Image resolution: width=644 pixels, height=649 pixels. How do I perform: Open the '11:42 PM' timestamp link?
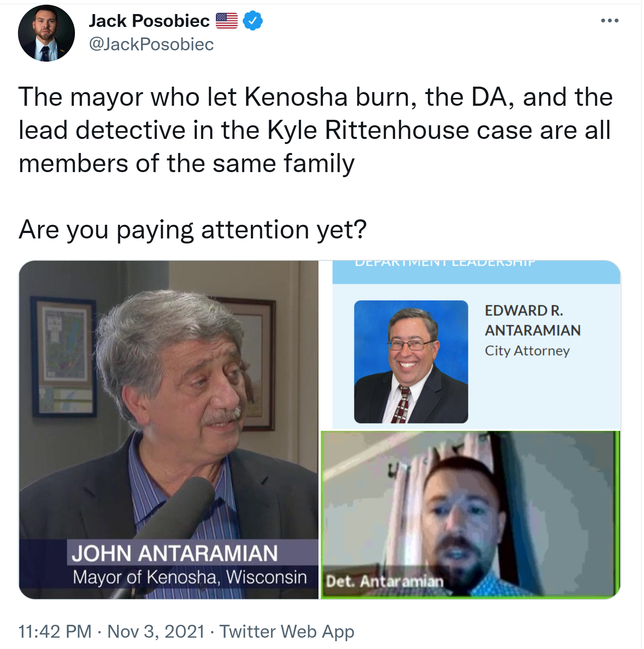(55, 631)
